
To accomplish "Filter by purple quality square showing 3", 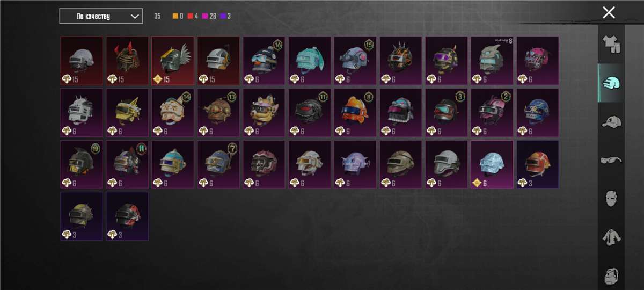I will click(x=223, y=16).
